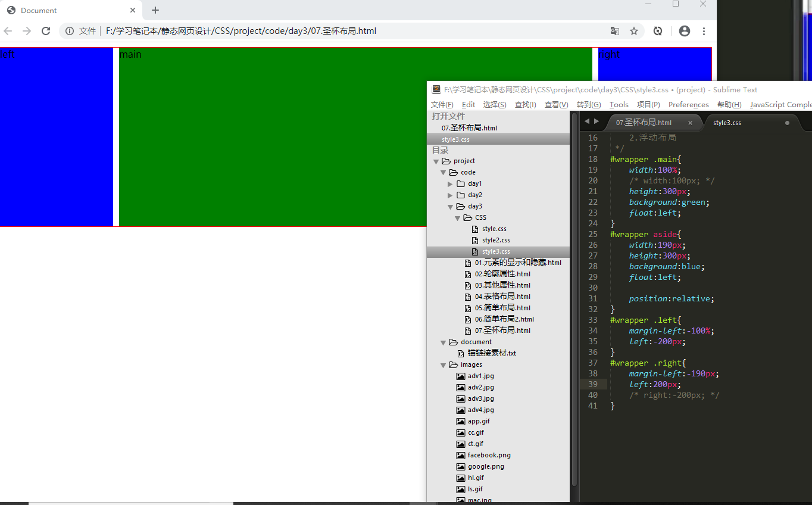The height and width of the screenshot is (505, 812).
Task: Close the 07.圣杯布局.html editor tab
Action: (x=690, y=123)
